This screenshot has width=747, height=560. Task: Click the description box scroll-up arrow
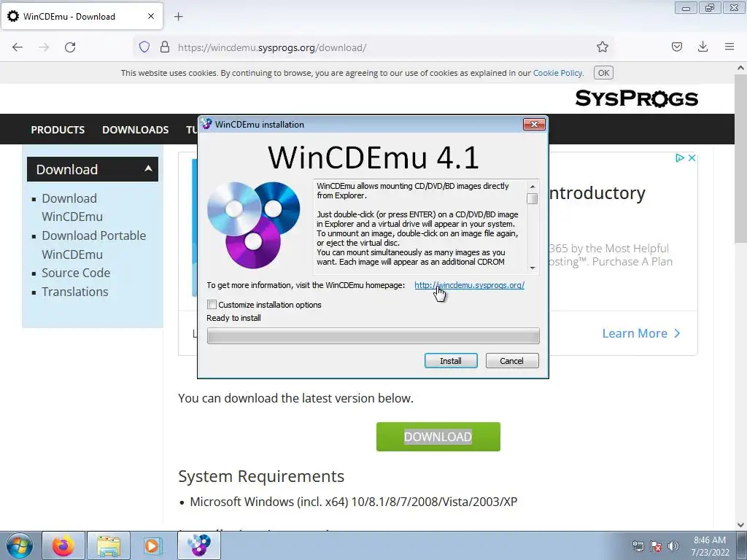pyautogui.click(x=533, y=186)
